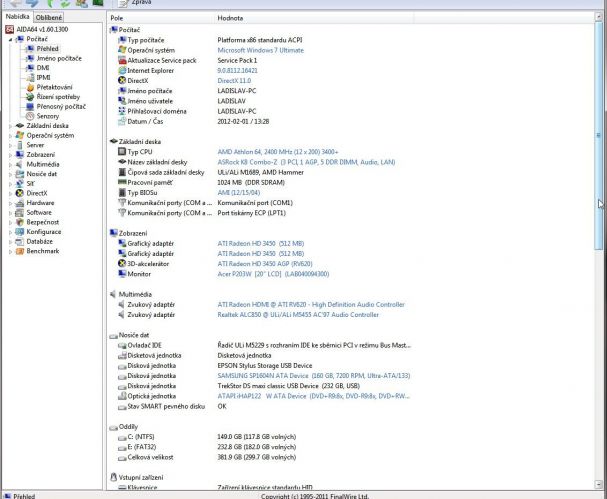607x499 pixels.
Task: Open the ASRock K8 Combo-Z motherboard link
Action: click(x=306, y=162)
